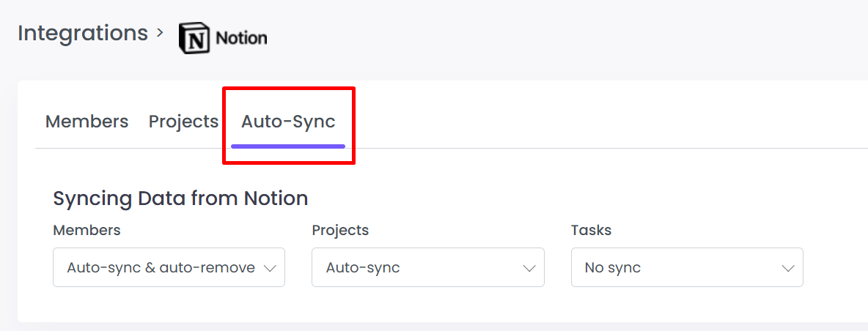
Task: Click the chevron in the Members dropdown
Action: coord(270,269)
